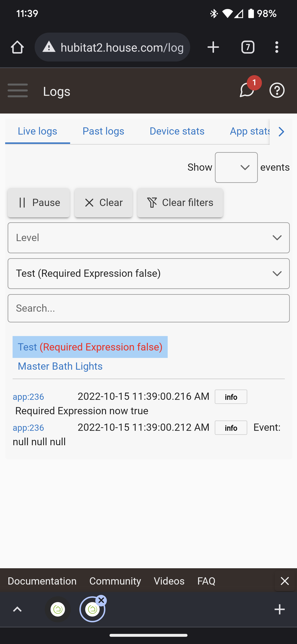
Task: Focus the Search... input field
Action: point(149,308)
